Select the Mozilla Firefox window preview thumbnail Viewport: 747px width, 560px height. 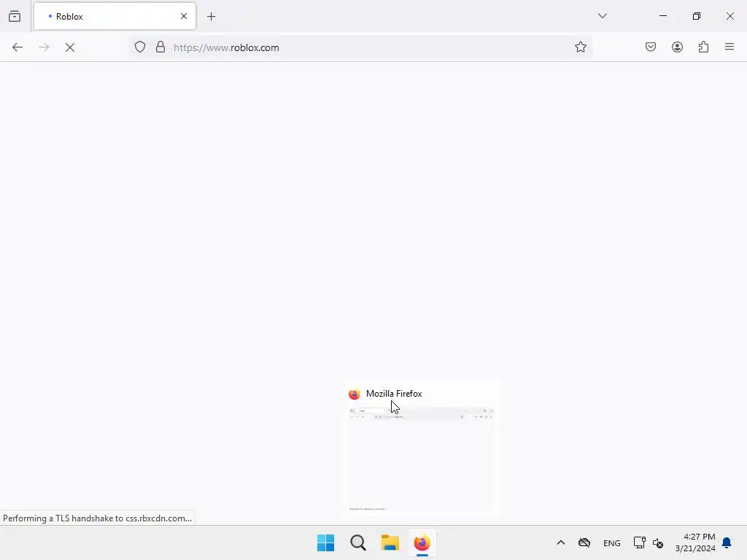click(422, 459)
